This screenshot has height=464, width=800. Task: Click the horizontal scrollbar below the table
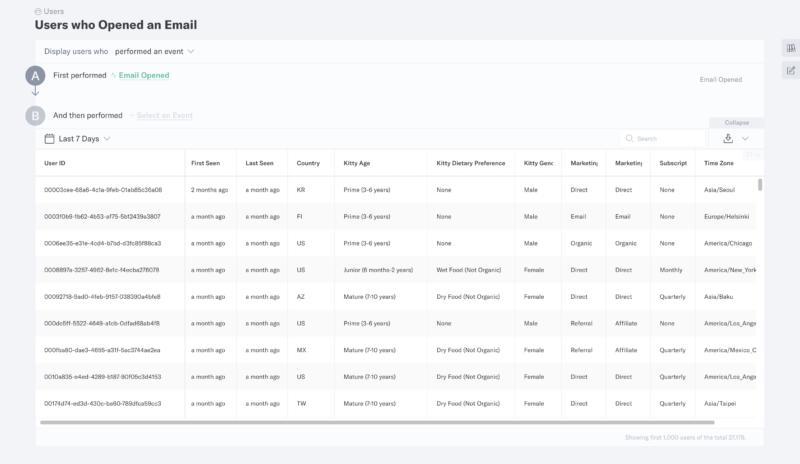click(377, 422)
